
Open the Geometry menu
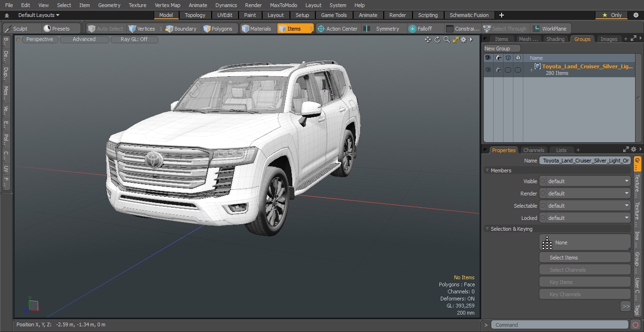(x=109, y=5)
